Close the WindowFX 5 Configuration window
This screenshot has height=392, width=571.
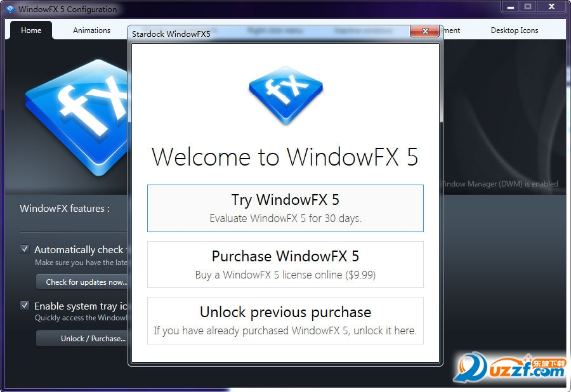[x=552, y=7]
